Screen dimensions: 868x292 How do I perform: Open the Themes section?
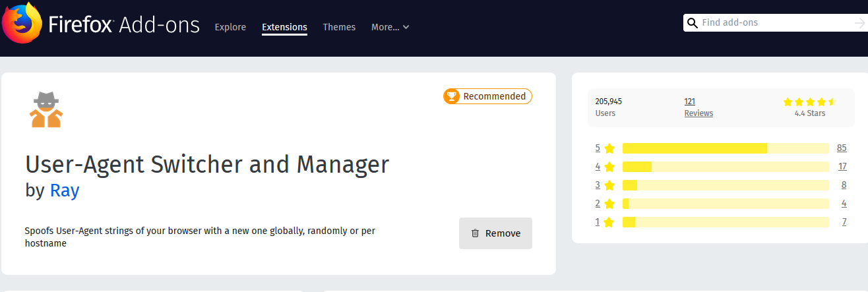click(x=339, y=27)
